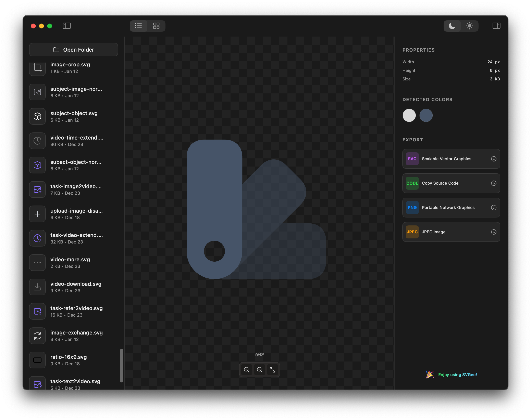Viewport: 531px width, 420px height.
Task: Select video-download.svg from the file list
Action: pos(74,287)
